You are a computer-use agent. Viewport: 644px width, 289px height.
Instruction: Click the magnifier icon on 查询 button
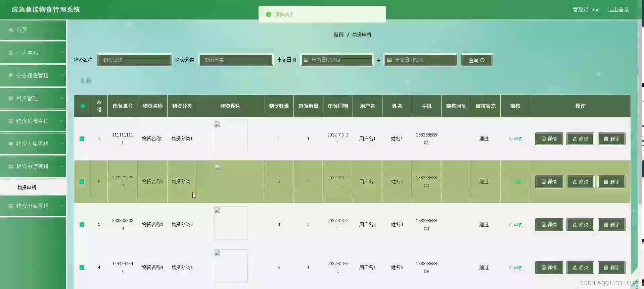click(x=482, y=60)
